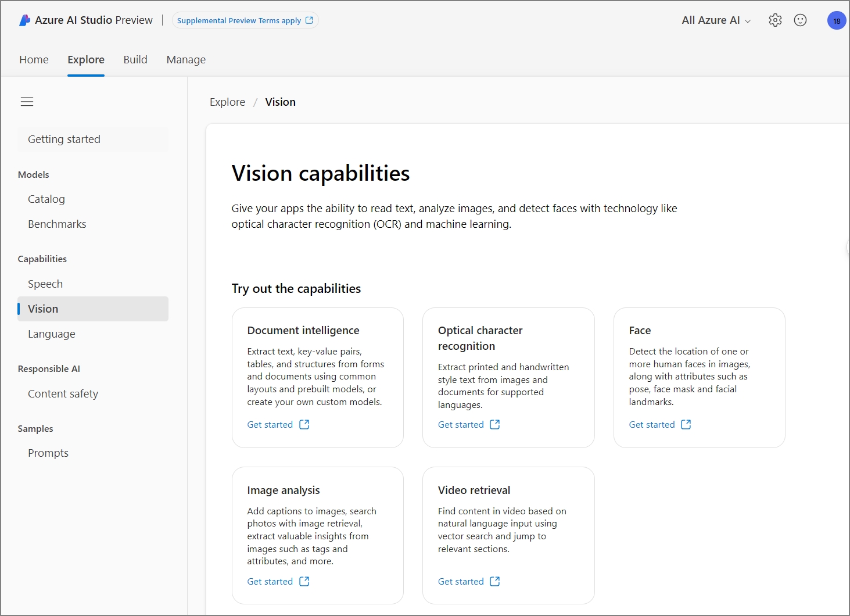Click external-link icon beside Image analysis Get started
The image size is (850, 616).
tap(304, 582)
